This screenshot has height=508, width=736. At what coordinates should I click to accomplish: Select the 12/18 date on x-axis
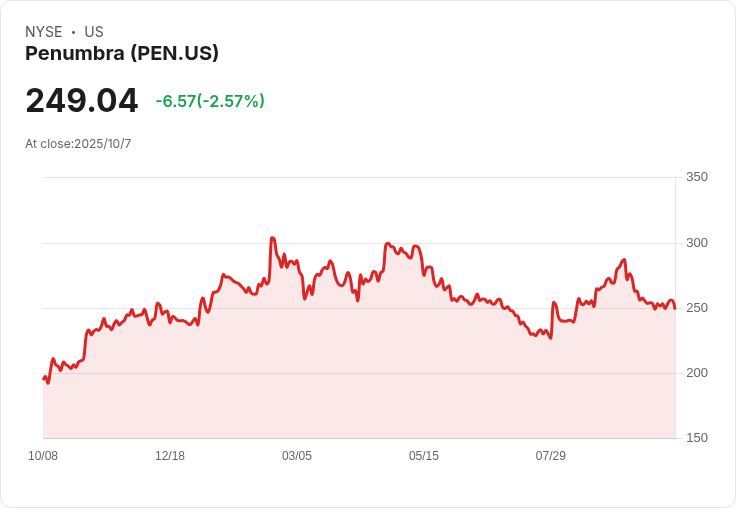170,456
